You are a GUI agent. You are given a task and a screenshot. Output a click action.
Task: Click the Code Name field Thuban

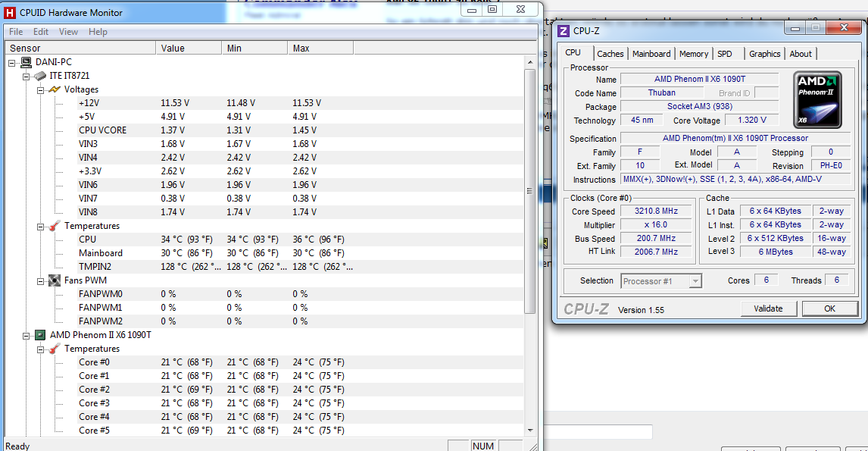coord(661,93)
